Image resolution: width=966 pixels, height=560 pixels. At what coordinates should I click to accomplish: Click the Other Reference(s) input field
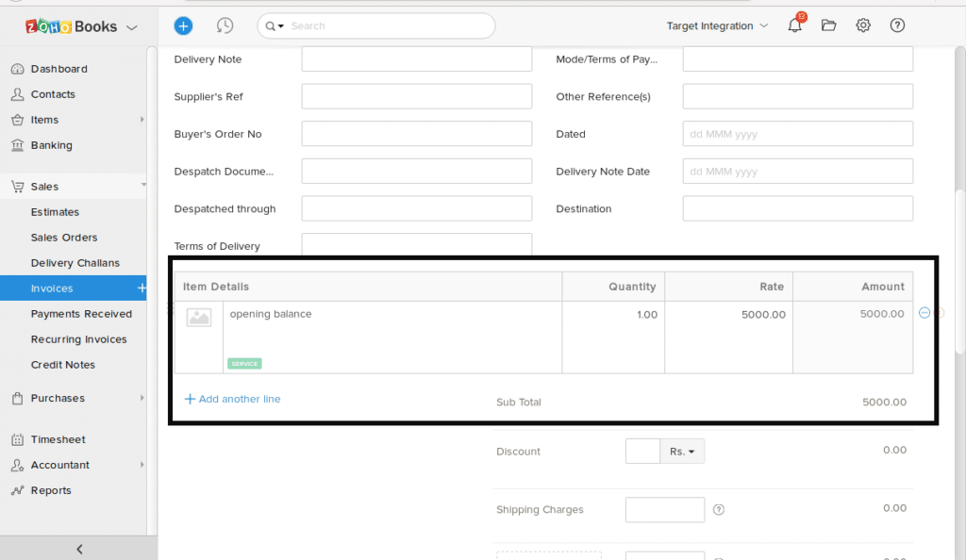[x=798, y=96]
